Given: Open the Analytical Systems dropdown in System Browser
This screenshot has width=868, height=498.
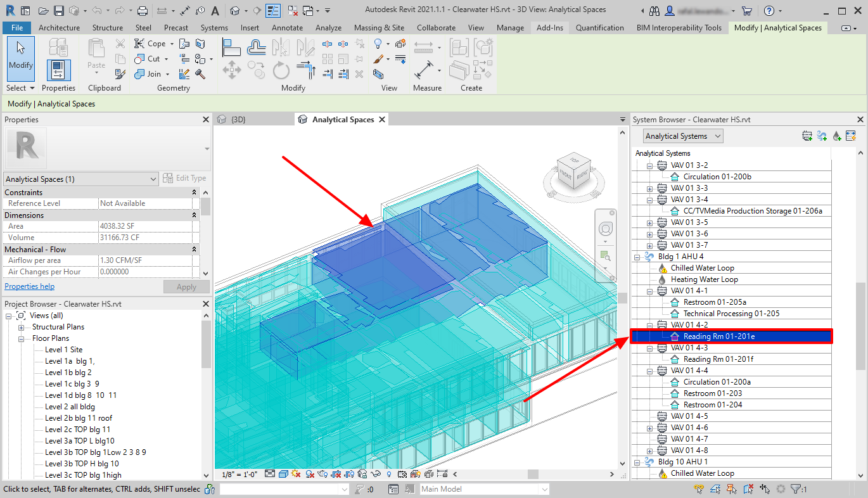Looking at the screenshot, I should click(682, 136).
